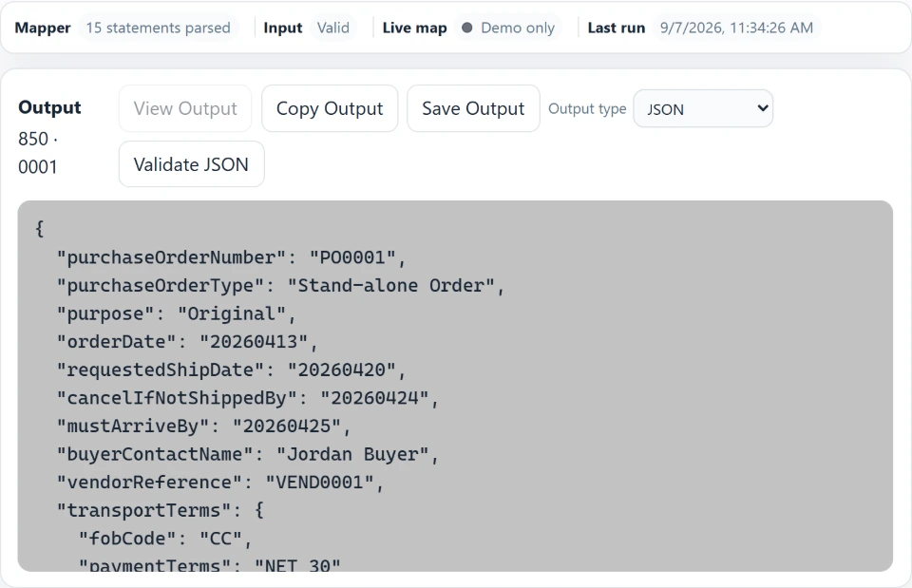Click the 'Demo only' live map label

point(518,28)
